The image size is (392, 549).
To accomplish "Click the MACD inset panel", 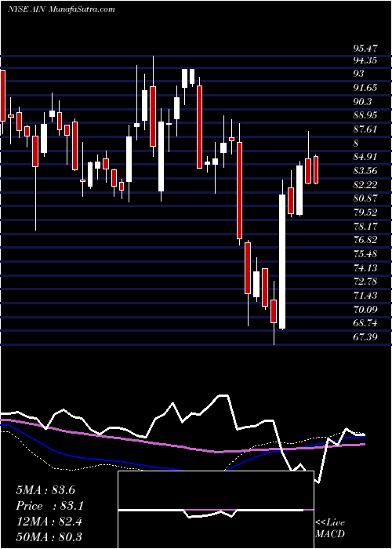I will pyautogui.click(x=216, y=510).
